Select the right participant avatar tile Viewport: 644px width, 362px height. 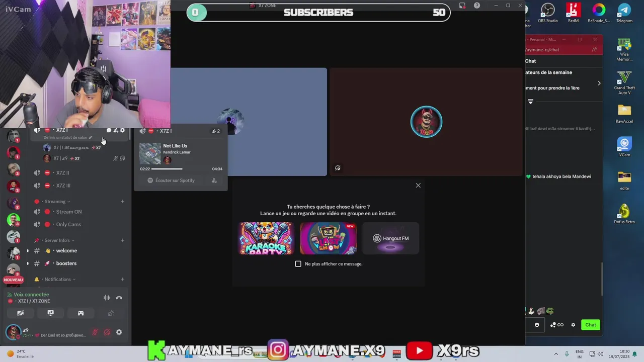coord(426,122)
